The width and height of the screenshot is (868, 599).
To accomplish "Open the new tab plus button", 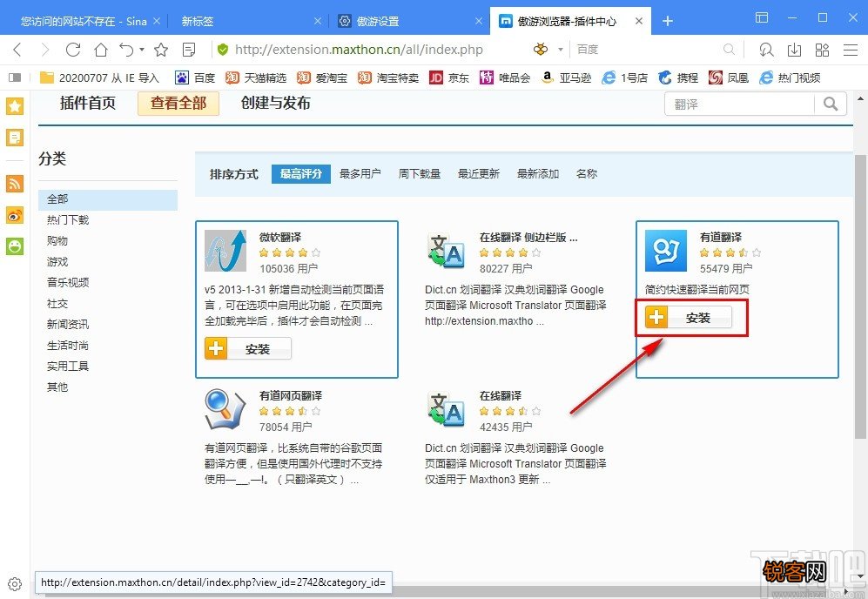I will [668, 21].
